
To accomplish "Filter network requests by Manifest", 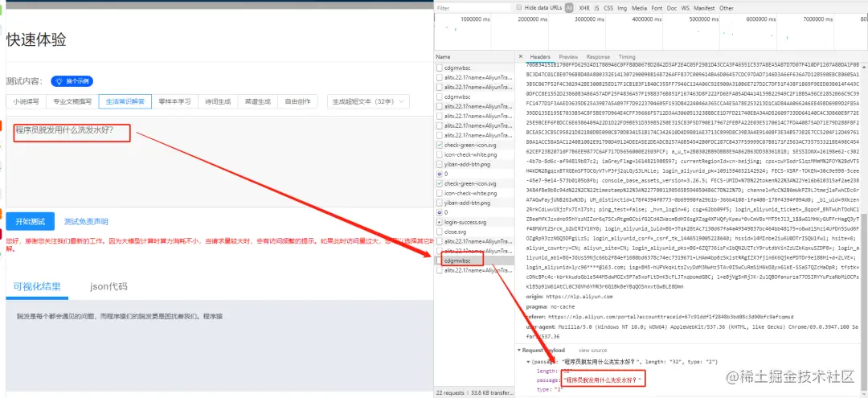I will pos(704,8).
